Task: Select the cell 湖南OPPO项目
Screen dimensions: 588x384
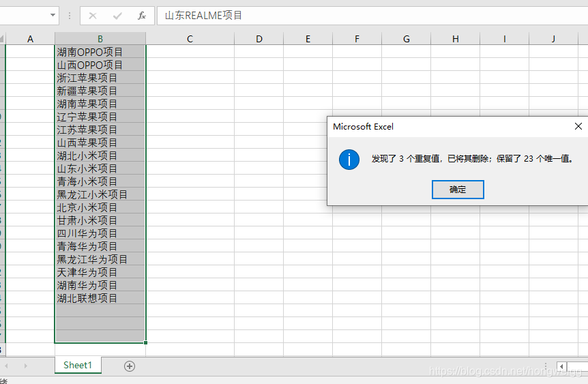Action: (100, 52)
